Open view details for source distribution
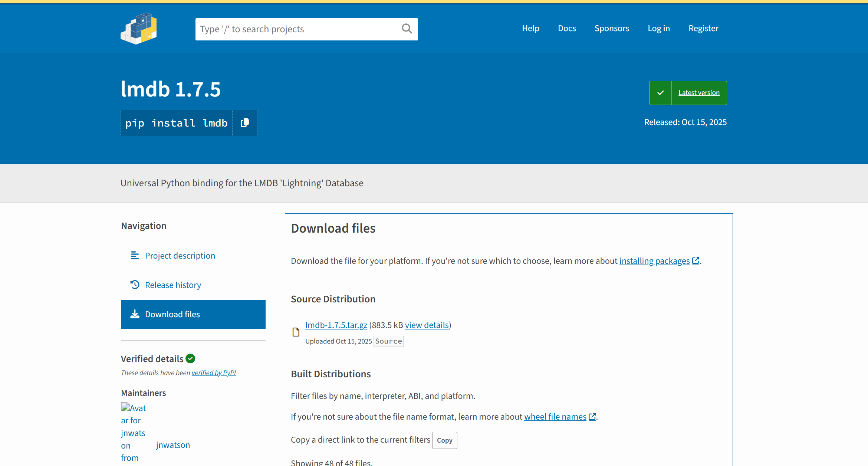This screenshot has height=466, width=868. [x=427, y=325]
